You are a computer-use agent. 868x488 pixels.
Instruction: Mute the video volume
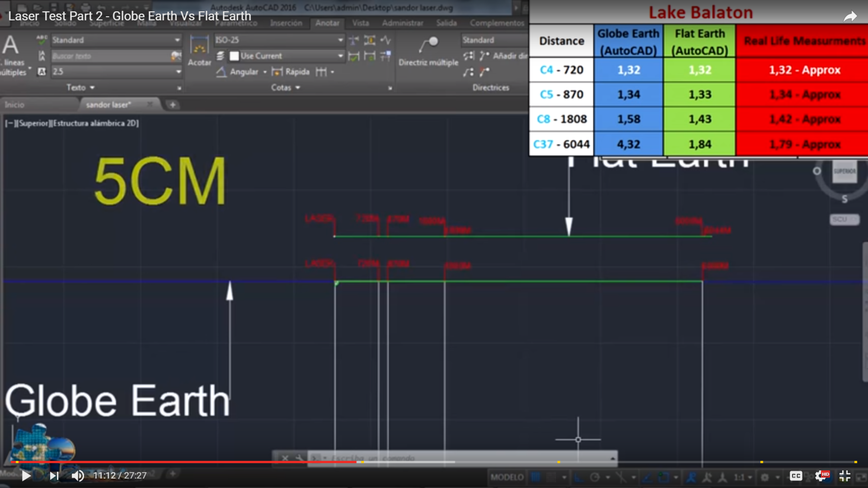(78, 476)
